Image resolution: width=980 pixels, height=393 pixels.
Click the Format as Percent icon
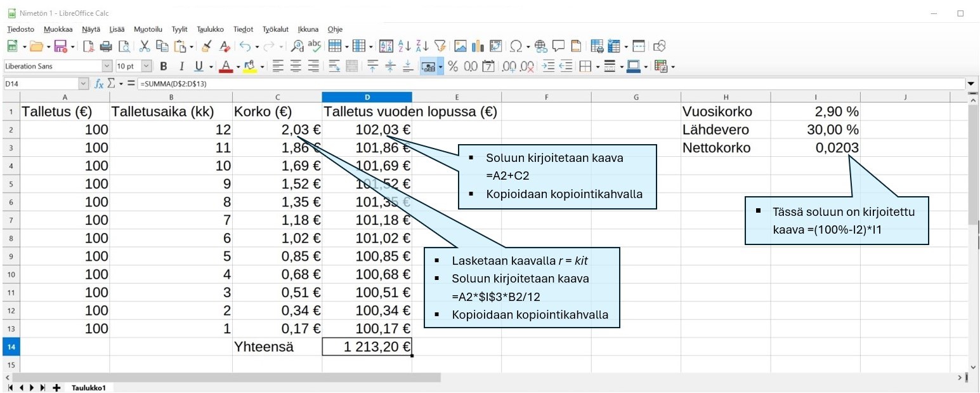point(453,66)
